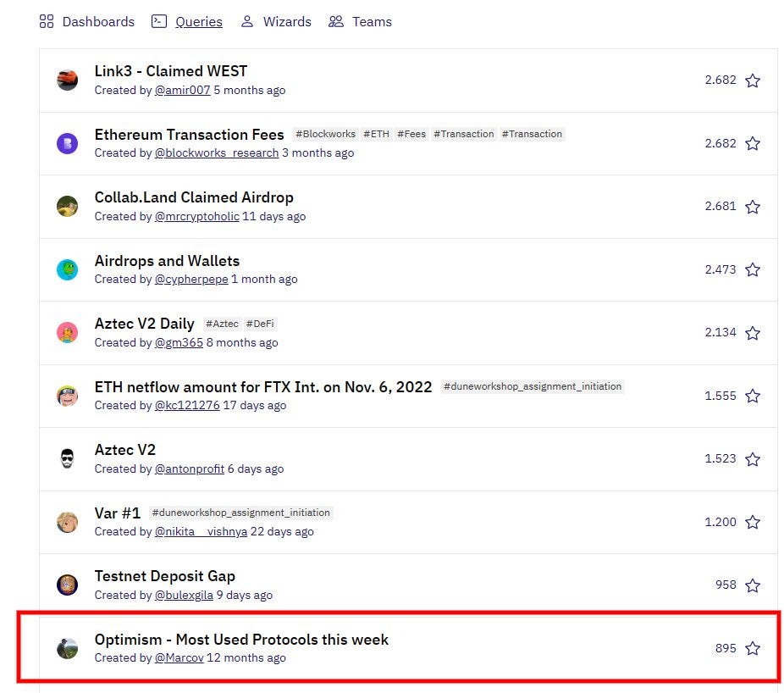The width and height of the screenshot is (784, 693).
Task: Click the 895 star count on Optimism row
Action: click(726, 648)
